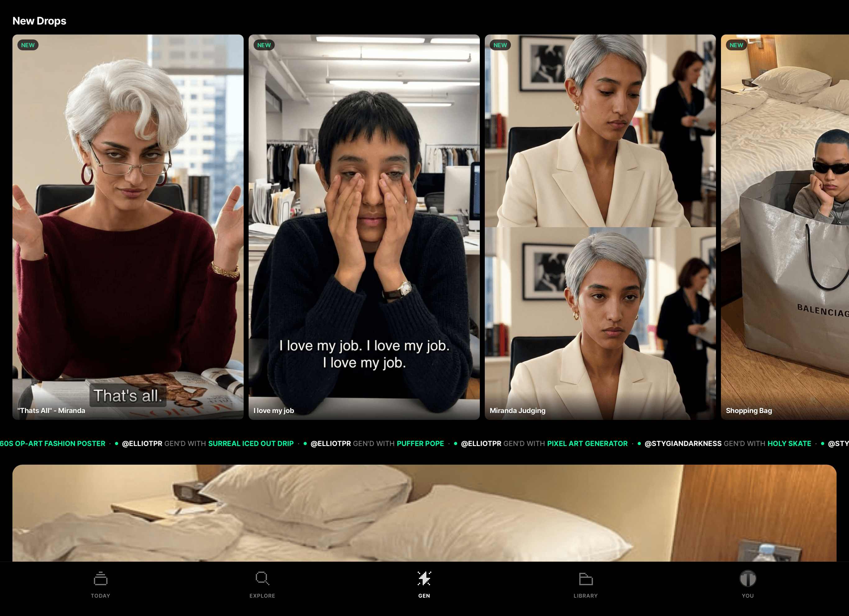This screenshot has height=616, width=849.
Task: Switch to the YOU tab label
Action: pos(748,596)
